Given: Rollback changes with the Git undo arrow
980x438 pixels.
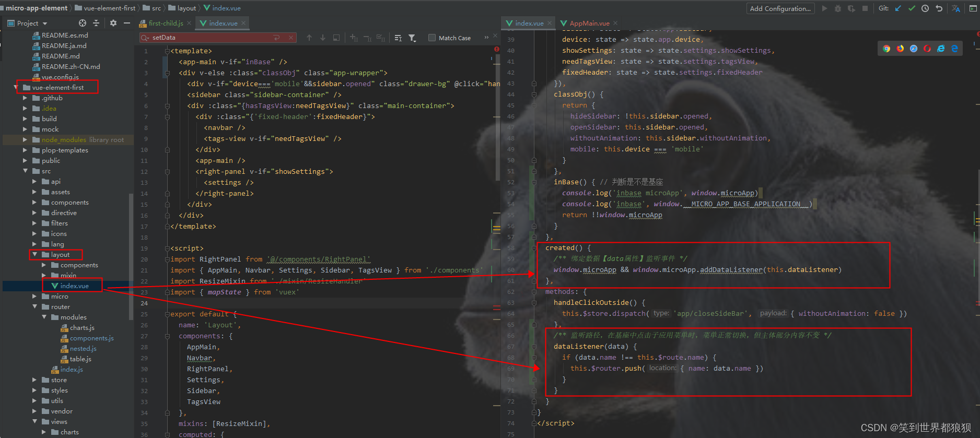Looking at the screenshot, I should 939,8.
